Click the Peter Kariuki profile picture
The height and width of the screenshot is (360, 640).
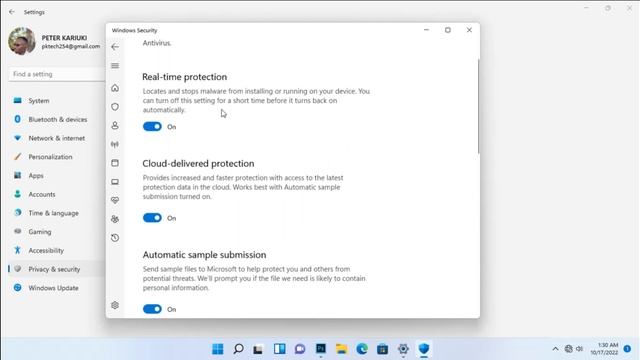tap(22, 41)
